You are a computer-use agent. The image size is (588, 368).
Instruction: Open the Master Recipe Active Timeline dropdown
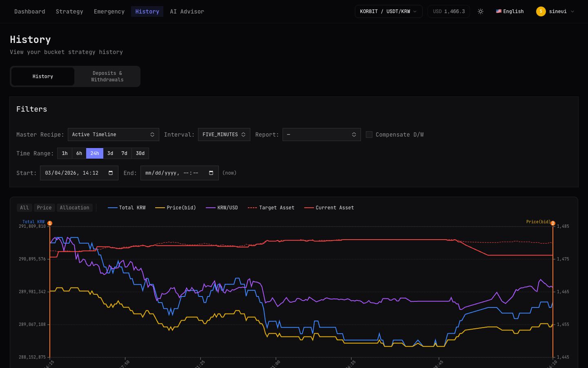click(x=114, y=134)
